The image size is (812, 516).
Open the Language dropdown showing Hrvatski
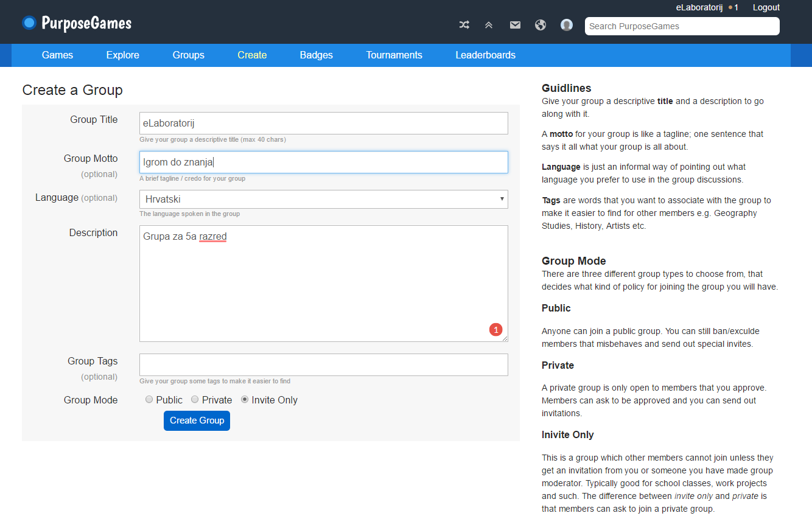(x=323, y=199)
